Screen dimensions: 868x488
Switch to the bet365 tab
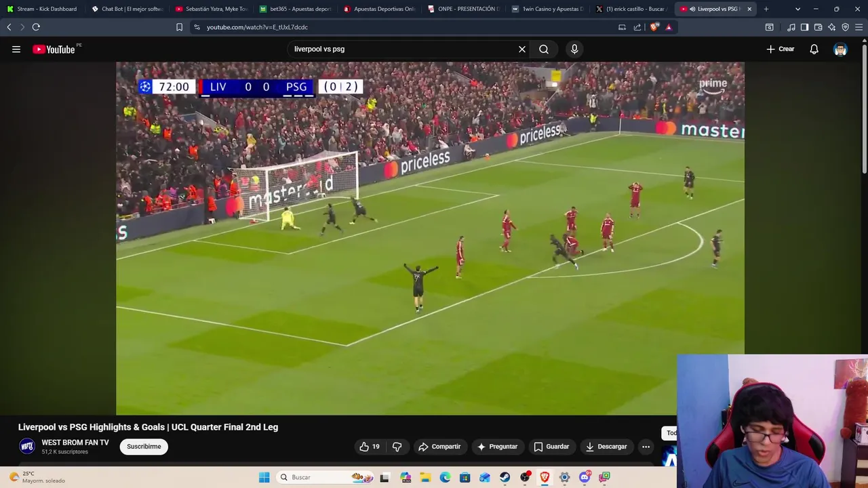[296, 9]
